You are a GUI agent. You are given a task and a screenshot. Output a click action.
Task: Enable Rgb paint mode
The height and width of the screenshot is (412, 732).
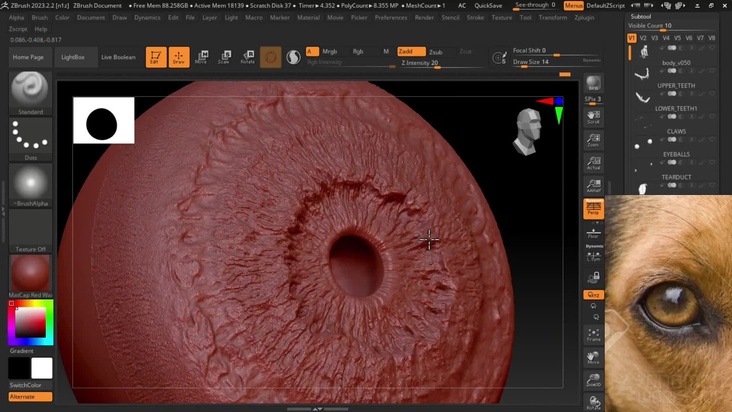pos(358,51)
